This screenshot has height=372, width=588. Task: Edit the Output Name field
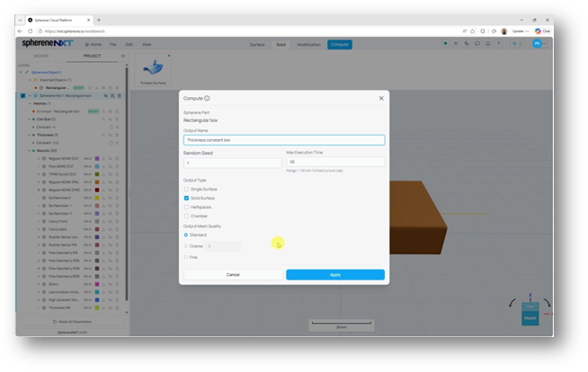[284, 140]
